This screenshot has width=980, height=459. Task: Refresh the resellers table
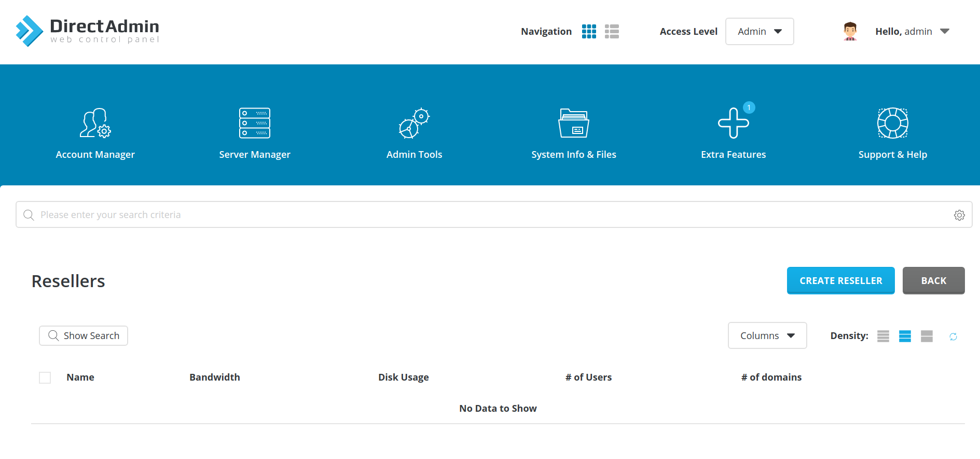coord(953,336)
